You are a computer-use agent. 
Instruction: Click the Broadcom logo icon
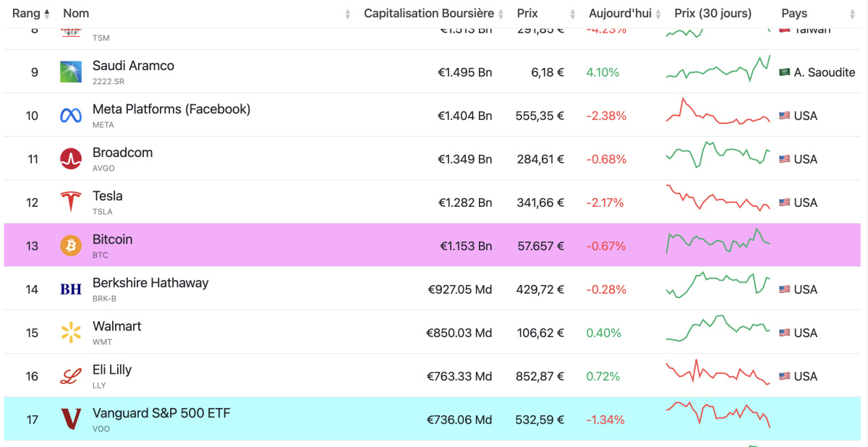(71, 159)
